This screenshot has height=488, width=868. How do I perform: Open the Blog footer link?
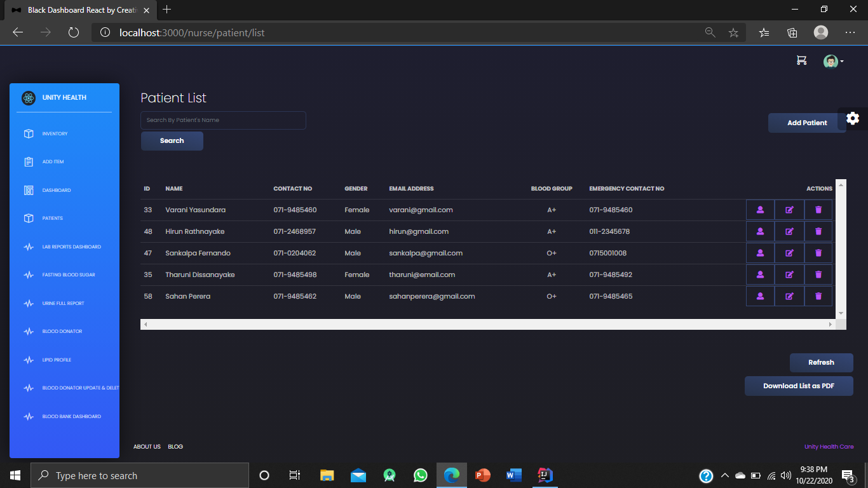pyautogui.click(x=175, y=447)
